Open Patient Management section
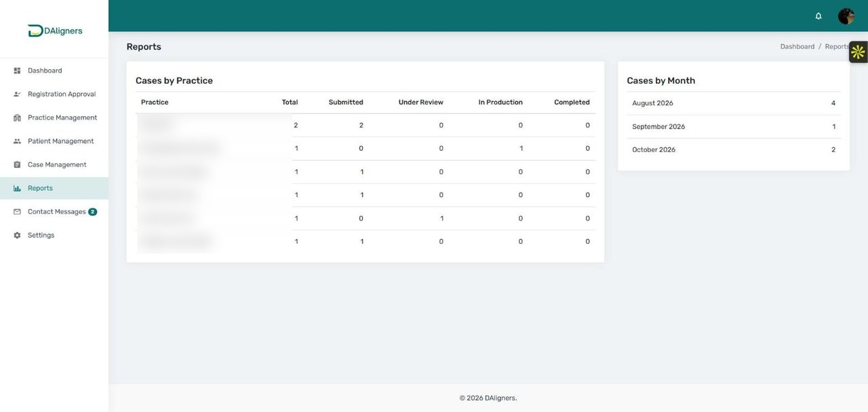This screenshot has width=868, height=412. point(54,141)
